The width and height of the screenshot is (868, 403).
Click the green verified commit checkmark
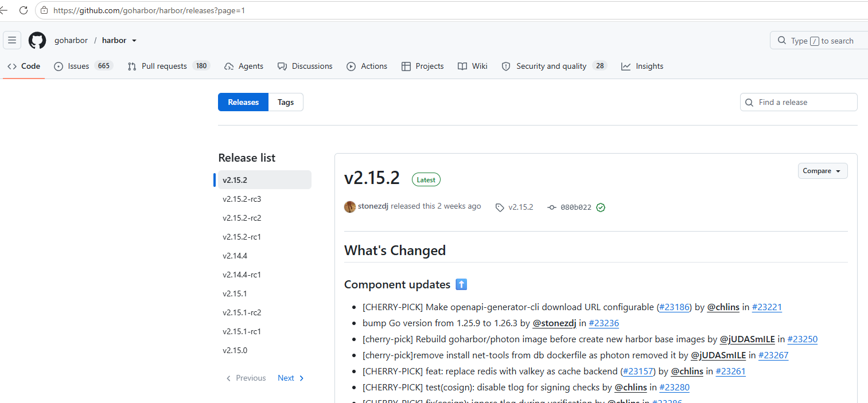point(601,208)
